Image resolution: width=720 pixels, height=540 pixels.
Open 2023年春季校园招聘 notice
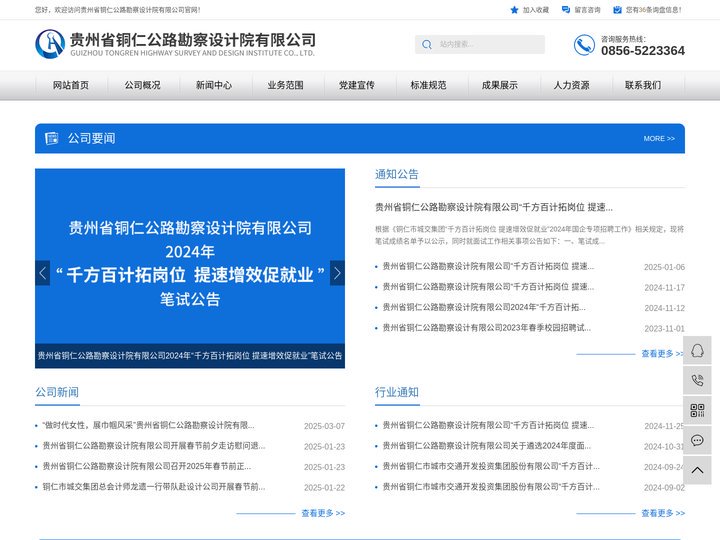[x=487, y=328]
